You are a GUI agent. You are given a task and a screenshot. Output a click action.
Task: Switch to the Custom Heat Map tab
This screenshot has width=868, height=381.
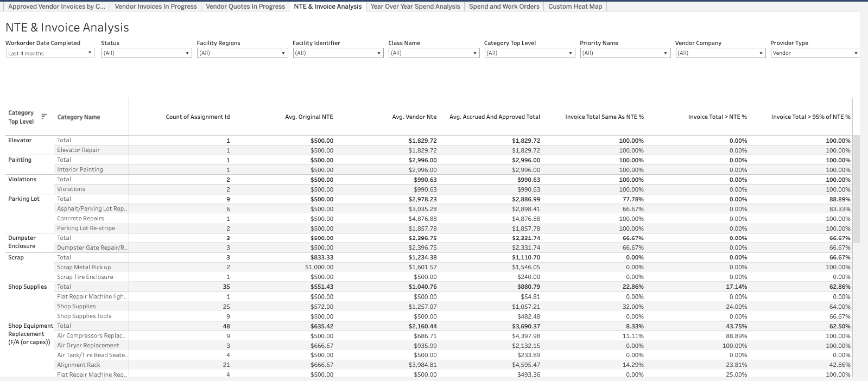[x=575, y=7]
